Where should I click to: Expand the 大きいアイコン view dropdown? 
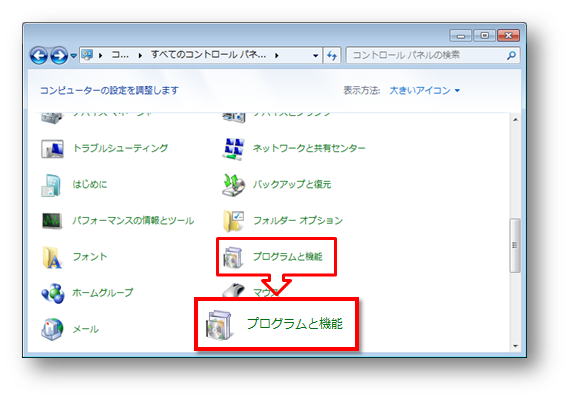[424, 90]
